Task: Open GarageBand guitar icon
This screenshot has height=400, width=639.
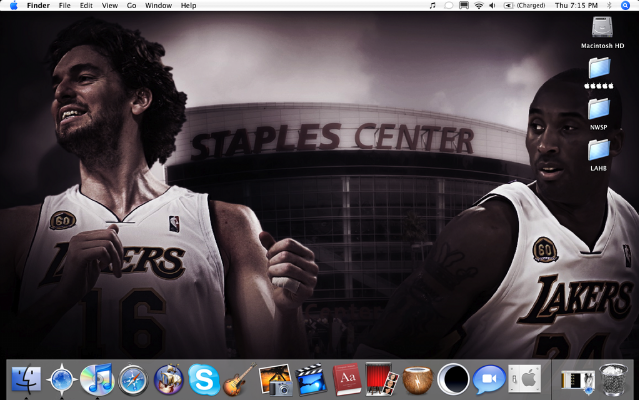Action: pos(238,380)
